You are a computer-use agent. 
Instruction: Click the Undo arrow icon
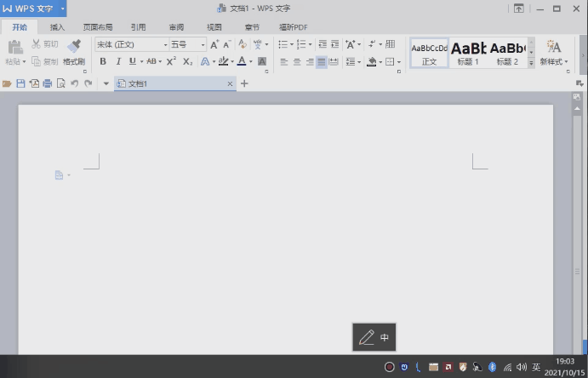(74, 83)
